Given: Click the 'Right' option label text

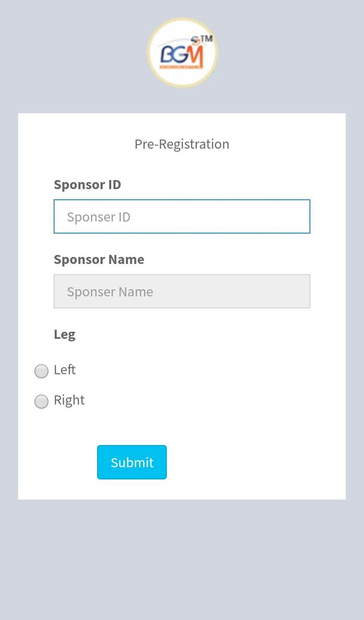Looking at the screenshot, I should tap(69, 401).
